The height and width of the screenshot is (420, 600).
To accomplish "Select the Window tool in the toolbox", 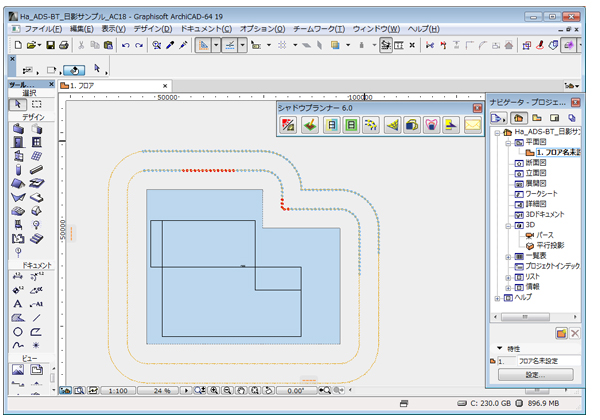I will coord(37,143).
